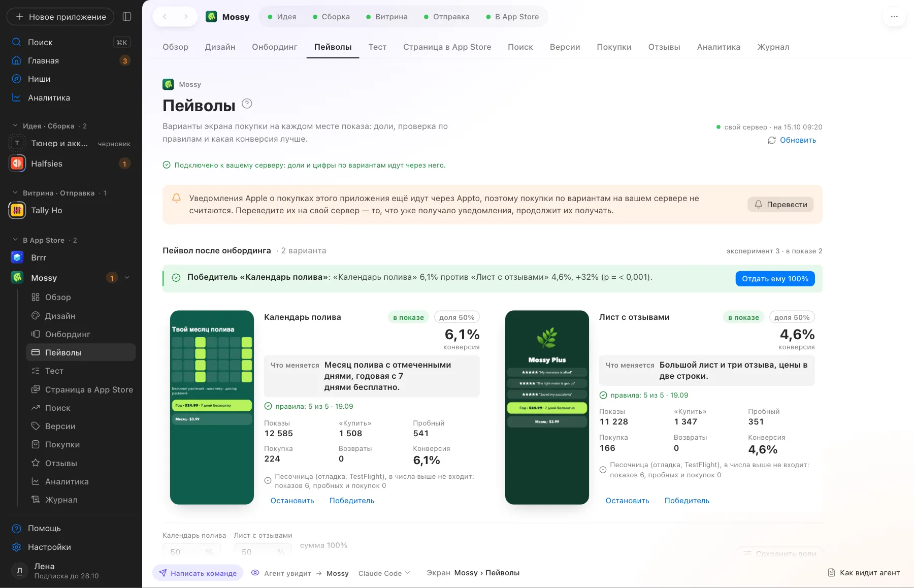Viewport: 914px width, 588px height.
Task: Open Поиск in the sidebar top
Action: click(x=71, y=42)
